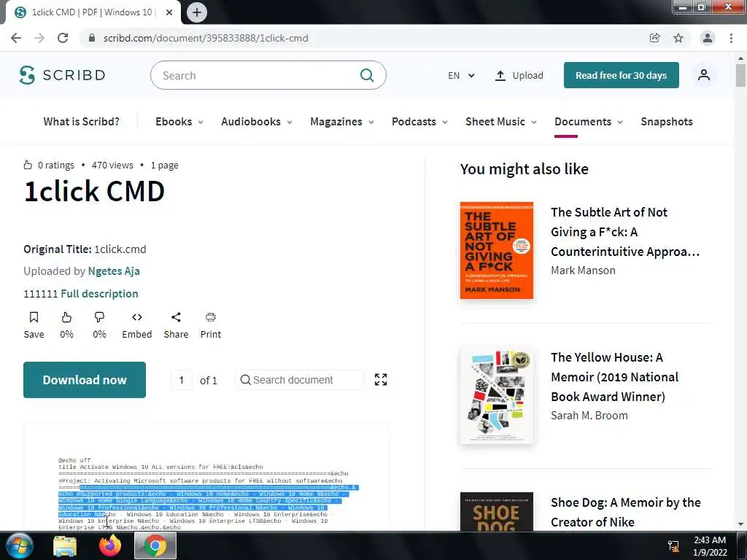Click the page number box
Image resolution: width=747 pixels, height=560 pixels.
click(x=181, y=380)
